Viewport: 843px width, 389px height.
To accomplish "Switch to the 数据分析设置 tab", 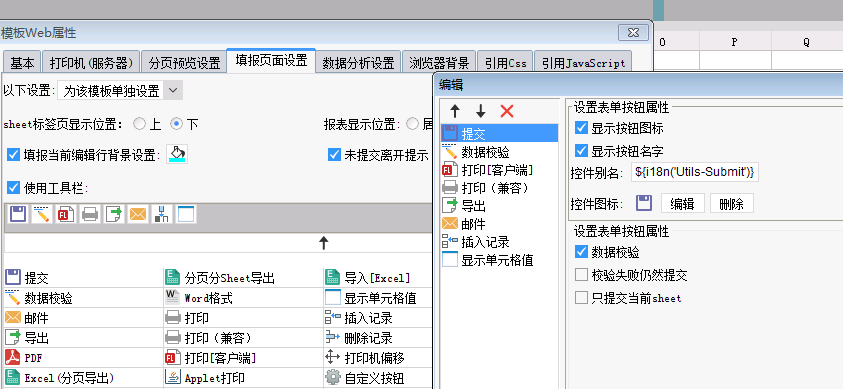I will pos(359,63).
